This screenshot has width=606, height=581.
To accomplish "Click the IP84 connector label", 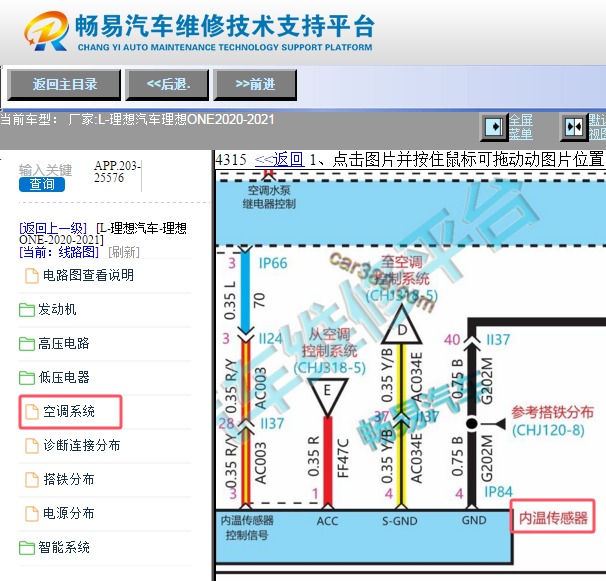I will tap(499, 492).
